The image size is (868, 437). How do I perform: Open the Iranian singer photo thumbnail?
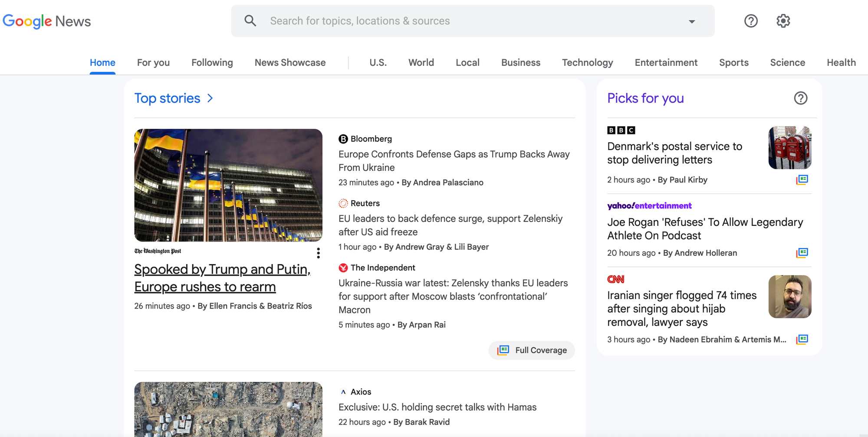[x=790, y=297]
